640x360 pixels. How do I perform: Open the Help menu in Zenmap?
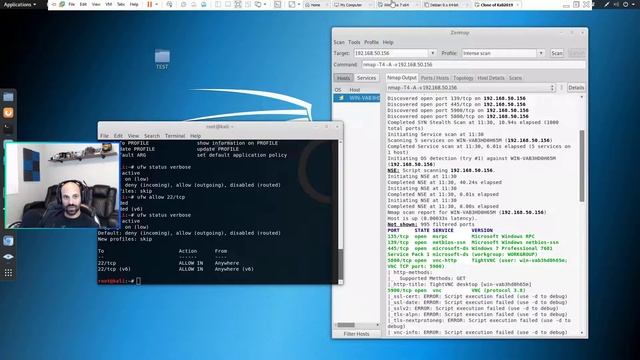(388, 42)
